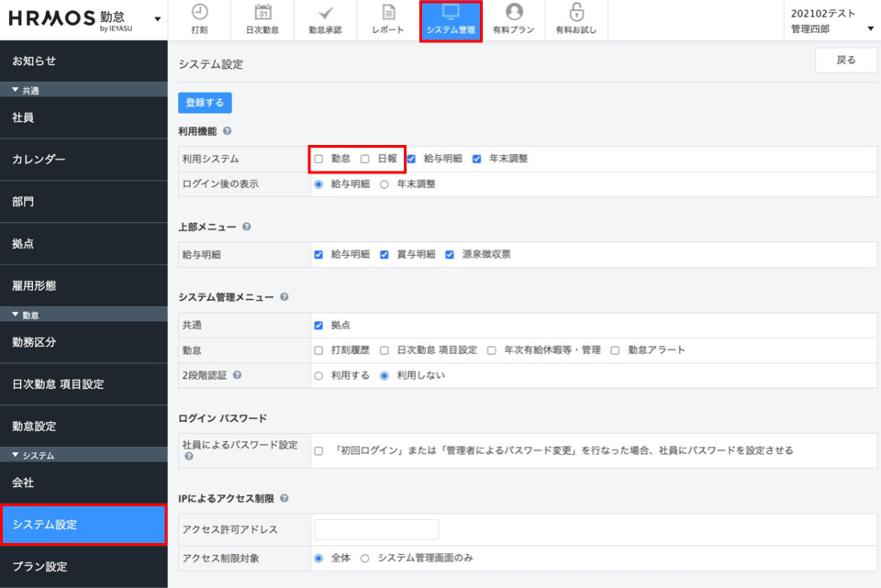This screenshot has width=881, height=588.
Task: Open the レポート document icon
Action: click(388, 13)
